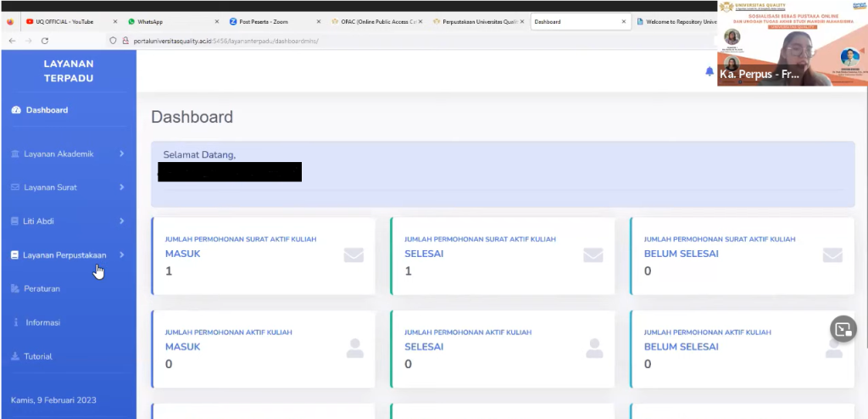Image resolution: width=868 pixels, height=419 pixels.
Task: Click the envelope icon on the Surat Aktif Kuliah MASUK card
Action: [353, 255]
